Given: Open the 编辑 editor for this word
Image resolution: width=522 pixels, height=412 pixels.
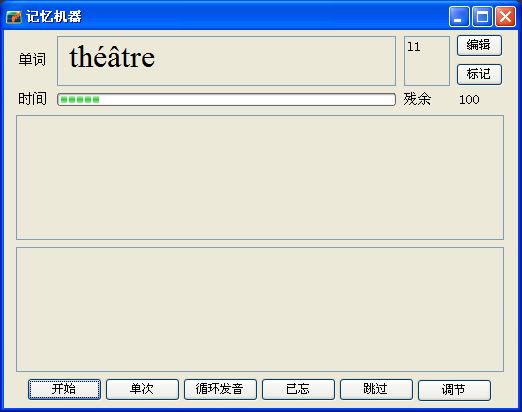Looking at the screenshot, I should 479,45.
